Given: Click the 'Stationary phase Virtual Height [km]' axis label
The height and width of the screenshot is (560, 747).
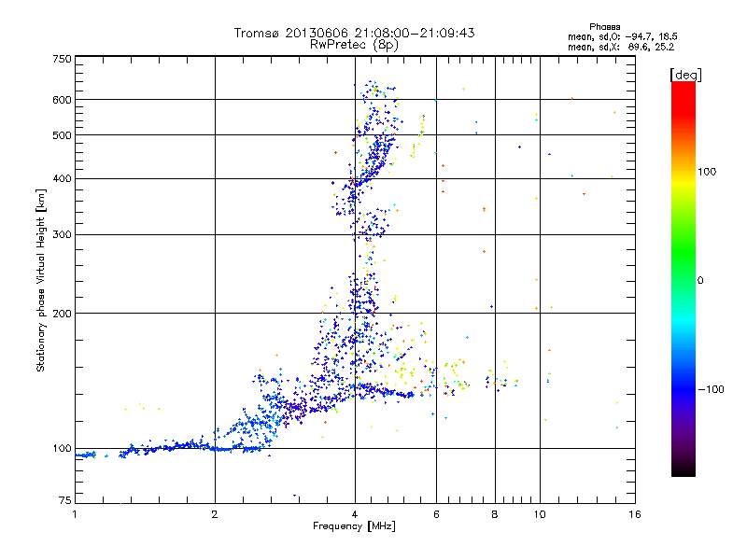Looking at the screenshot, I should click(x=41, y=280).
